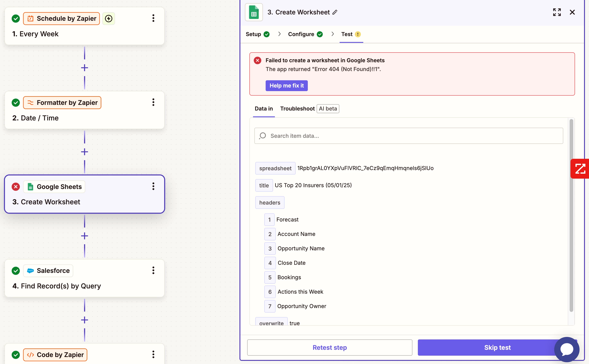Click the chevron between Setup and Configure

point(279,34)
